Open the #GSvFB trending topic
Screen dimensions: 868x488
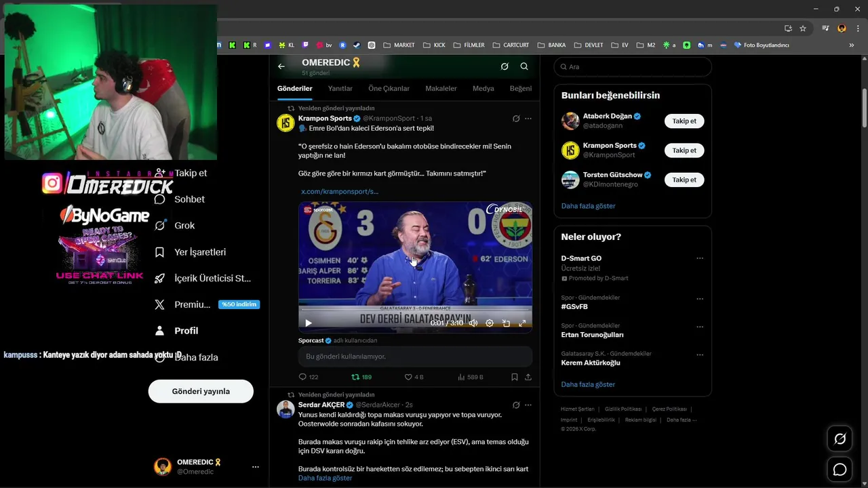pyautogui.click(x=574, y=307)
